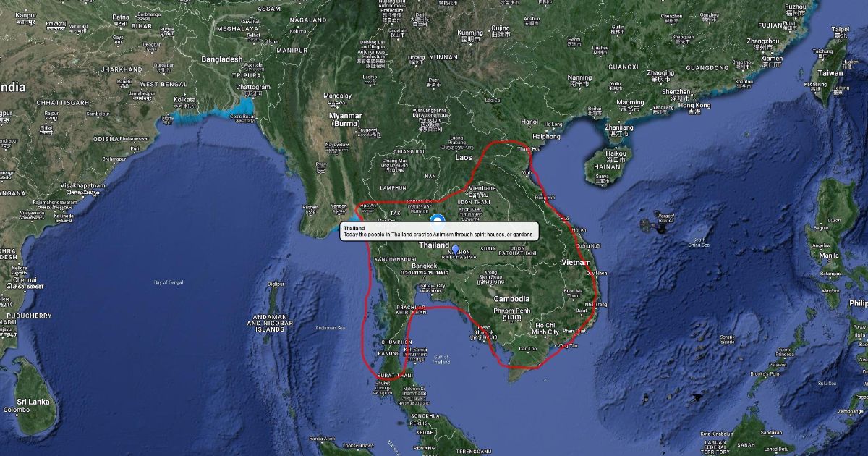Click the Andaman and Nicobar Islands label
Image resolution: width=868 pixels, height=456 pixels.
(270, 323)
